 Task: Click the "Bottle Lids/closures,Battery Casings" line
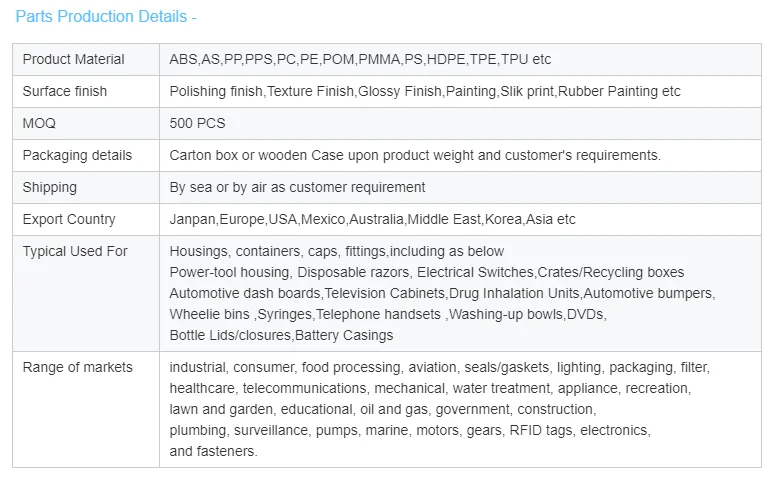click(x=281, y=335)
